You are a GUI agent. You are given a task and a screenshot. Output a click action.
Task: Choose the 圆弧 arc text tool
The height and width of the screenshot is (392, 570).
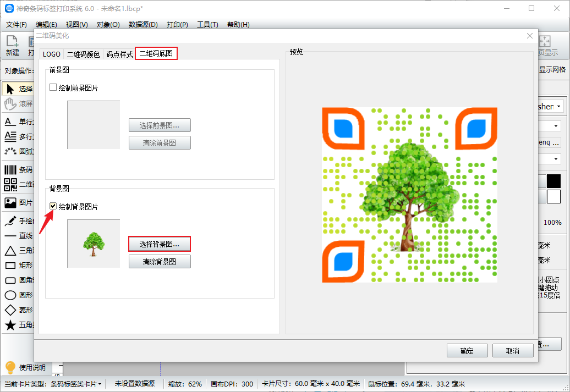[18, 151]
